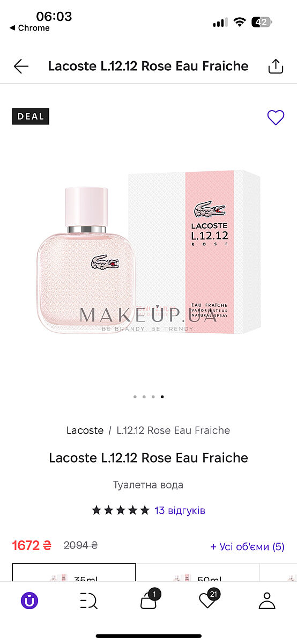Add product to wishlist via heart icon
Screen dimensions: 297x644
[x=276, y=118]
